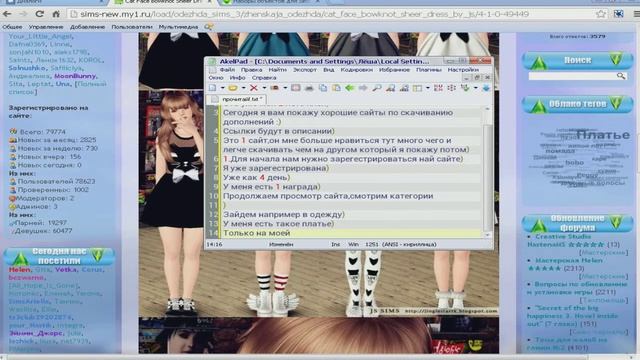Open the Пользователи menu on the site admin bar
Image resolution: width=640 pixels, height=360 pixels.
(x=132, y=27)
